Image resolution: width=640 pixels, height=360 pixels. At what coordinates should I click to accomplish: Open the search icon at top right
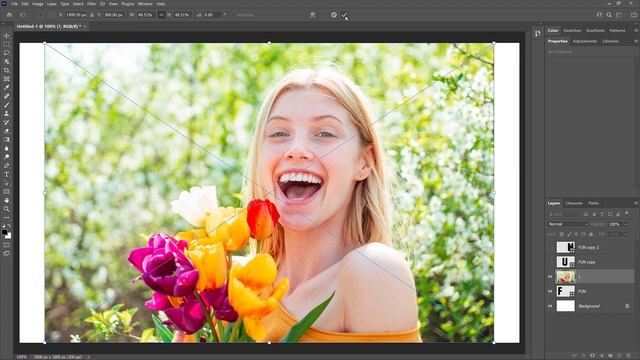pyautogui.click(x=609, y=15)
